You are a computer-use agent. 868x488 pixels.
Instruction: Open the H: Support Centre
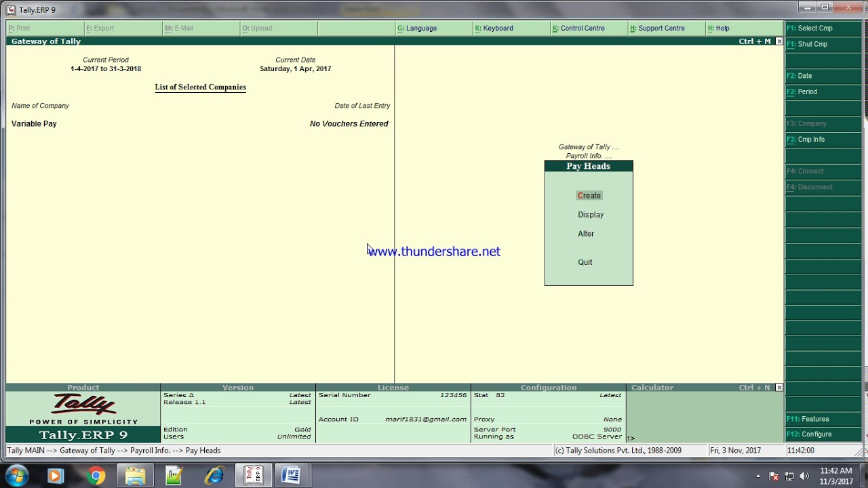point(667,28)
